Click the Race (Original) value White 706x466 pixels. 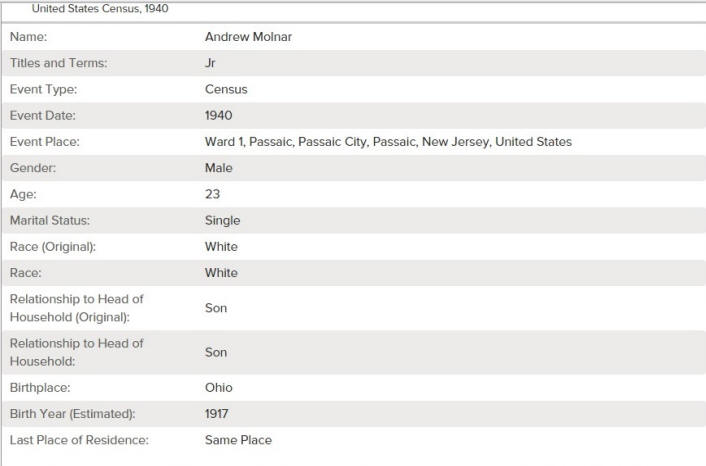[x=221, y=247]
